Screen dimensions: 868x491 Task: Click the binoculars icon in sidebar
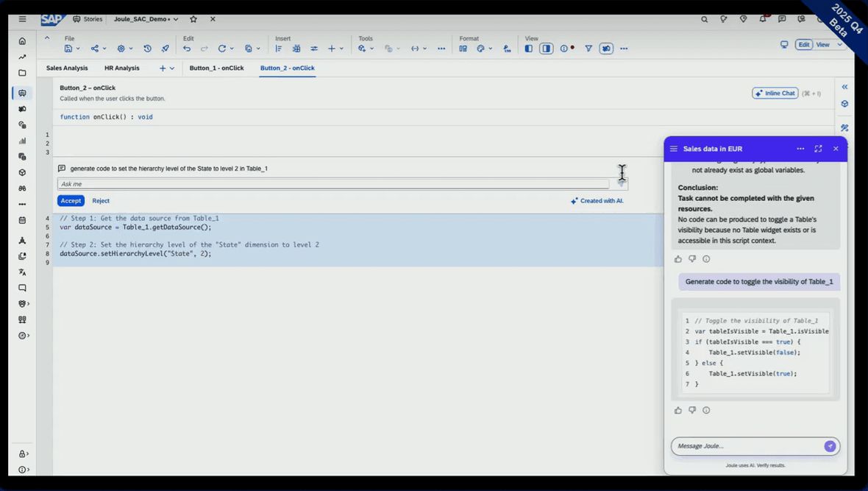(x=22, y=188)
